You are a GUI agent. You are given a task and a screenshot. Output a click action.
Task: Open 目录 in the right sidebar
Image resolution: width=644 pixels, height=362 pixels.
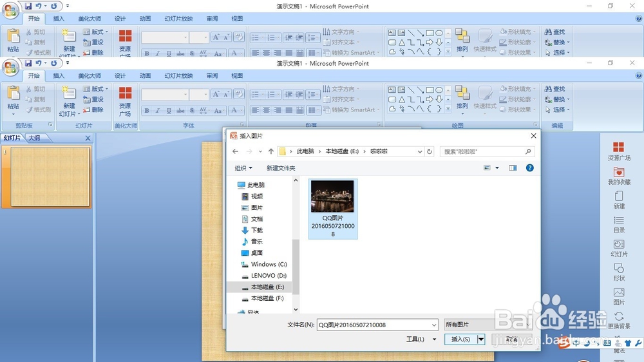coord(619,224)
